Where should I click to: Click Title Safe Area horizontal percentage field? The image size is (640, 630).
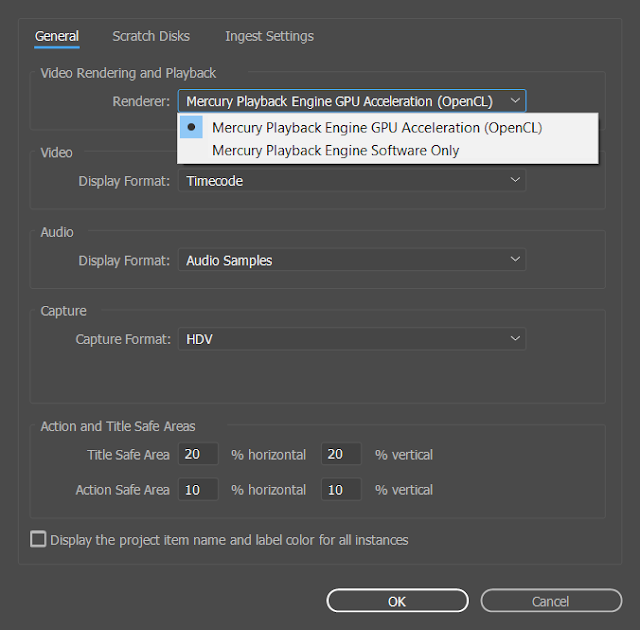click(198, 454)
